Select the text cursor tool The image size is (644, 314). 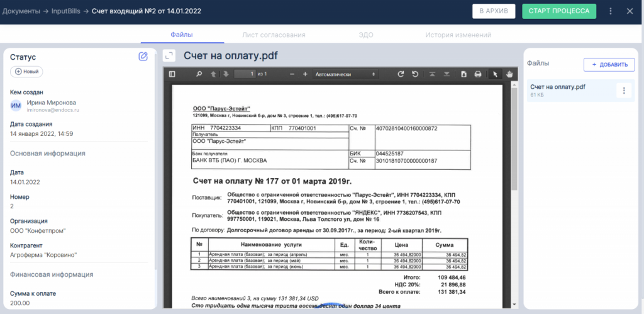pos(495,74)
